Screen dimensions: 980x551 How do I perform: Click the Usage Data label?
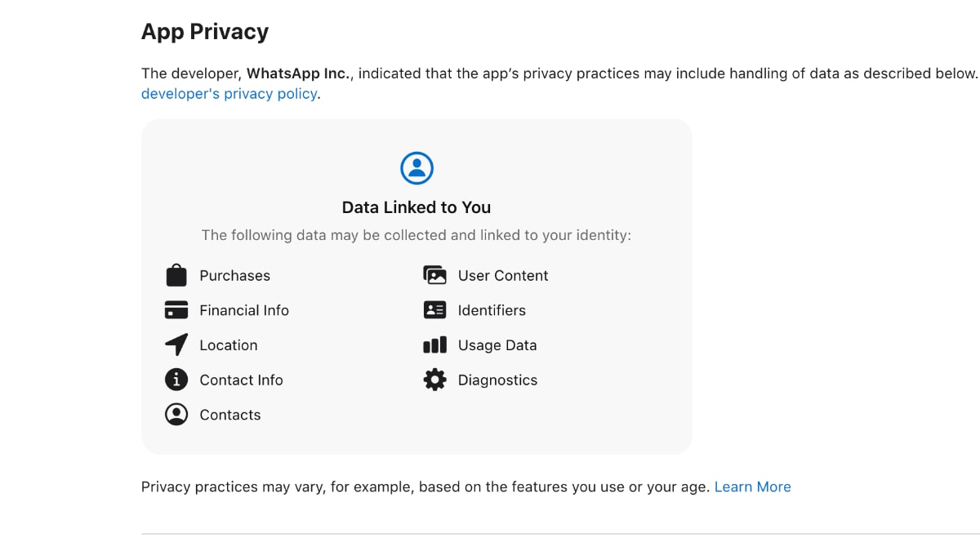(x=497, y=345)
